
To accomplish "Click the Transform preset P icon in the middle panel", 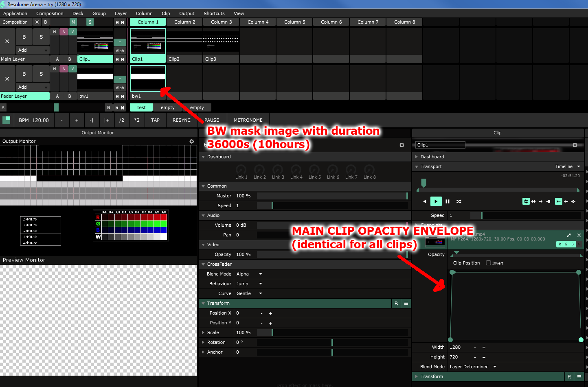I will tap(396, 304).
